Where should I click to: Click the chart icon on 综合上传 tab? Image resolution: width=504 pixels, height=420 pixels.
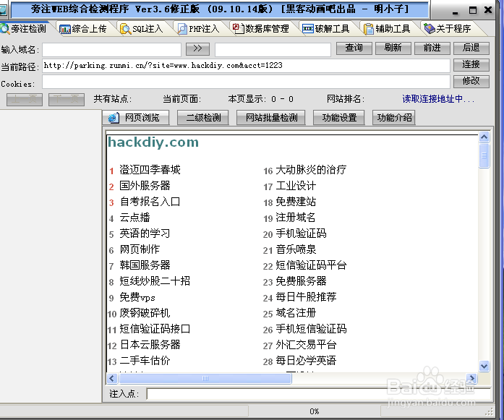coord(64,29)
